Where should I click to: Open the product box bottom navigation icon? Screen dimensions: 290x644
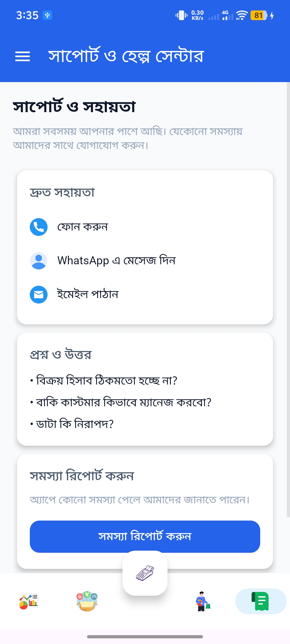tap(87, 601)
